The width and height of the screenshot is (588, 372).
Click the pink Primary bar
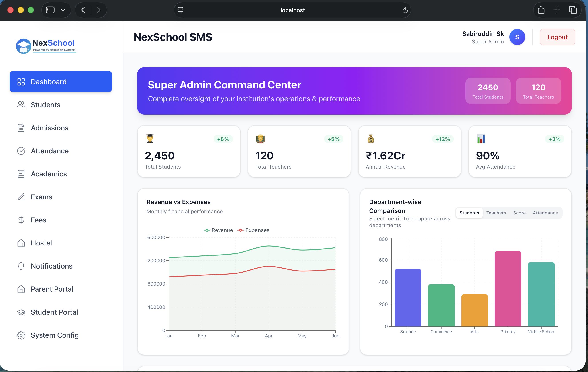tap(508, 289)
